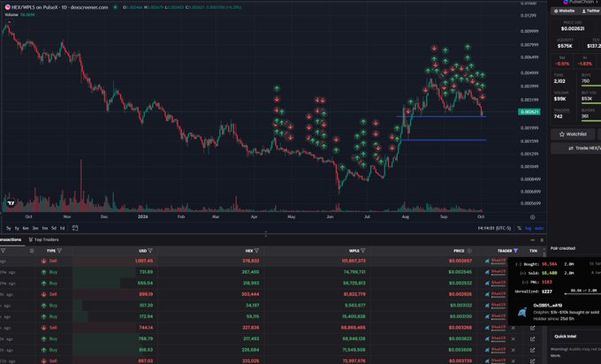Click large dolphin avatar in the wallet tooltip
The width and height of the screenshot is (601, 364).
pyautogui.click(x=522, y=312)
